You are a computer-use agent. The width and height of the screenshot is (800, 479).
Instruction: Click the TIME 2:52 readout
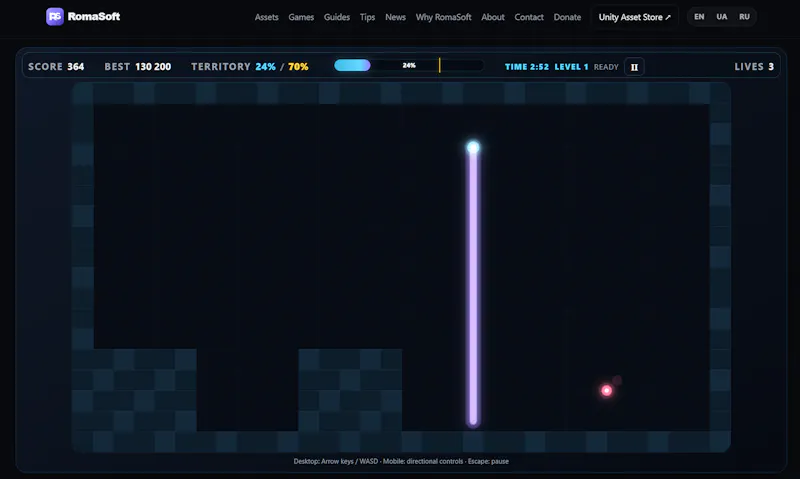pos(527,67)
